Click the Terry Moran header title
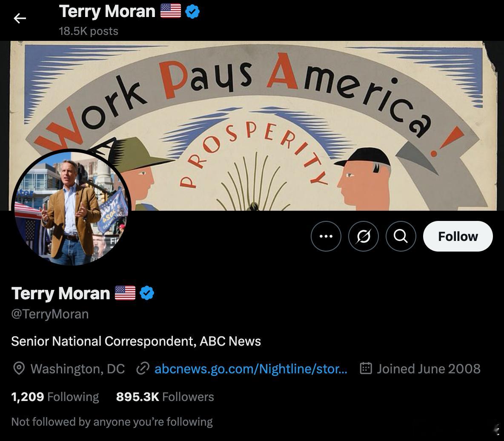This screenshot has height=441, width=504. (x=107, y=11)
